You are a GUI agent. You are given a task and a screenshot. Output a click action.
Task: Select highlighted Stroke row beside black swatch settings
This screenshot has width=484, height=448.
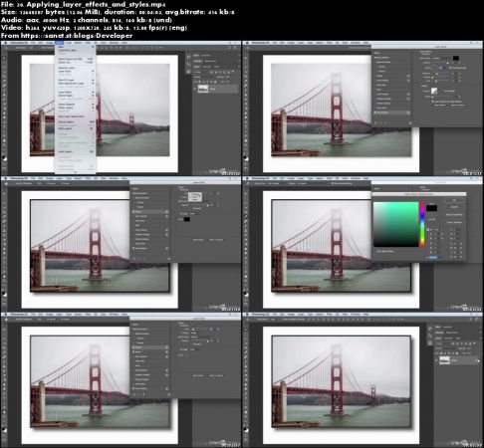click(150, 211)
